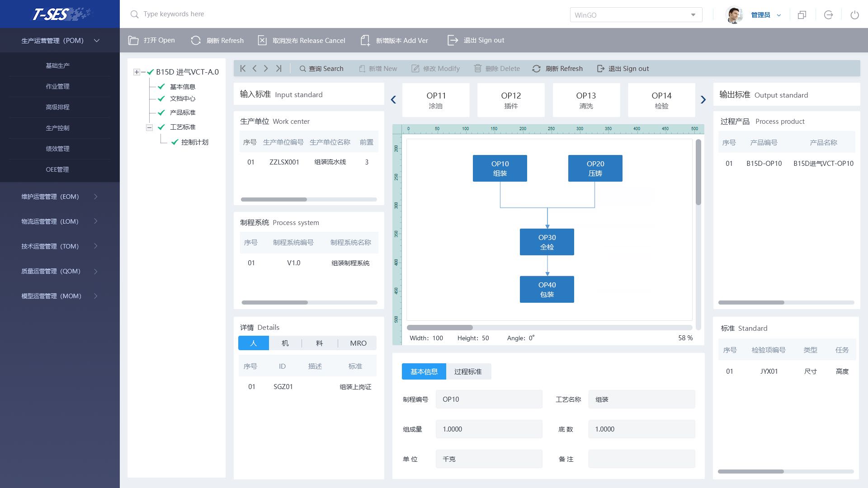Jump to first record navigation icon
This screenshot has width=868, height=488.
tap(243, 68)
